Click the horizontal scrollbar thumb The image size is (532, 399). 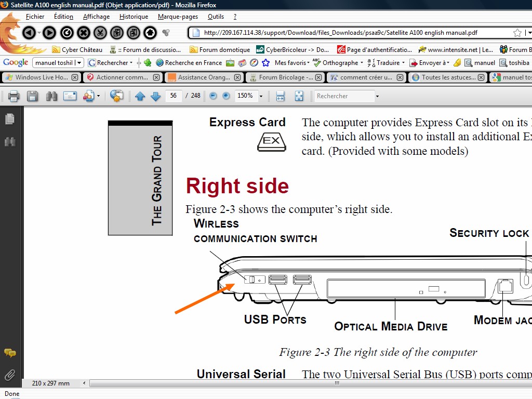[x=311, y=383]
